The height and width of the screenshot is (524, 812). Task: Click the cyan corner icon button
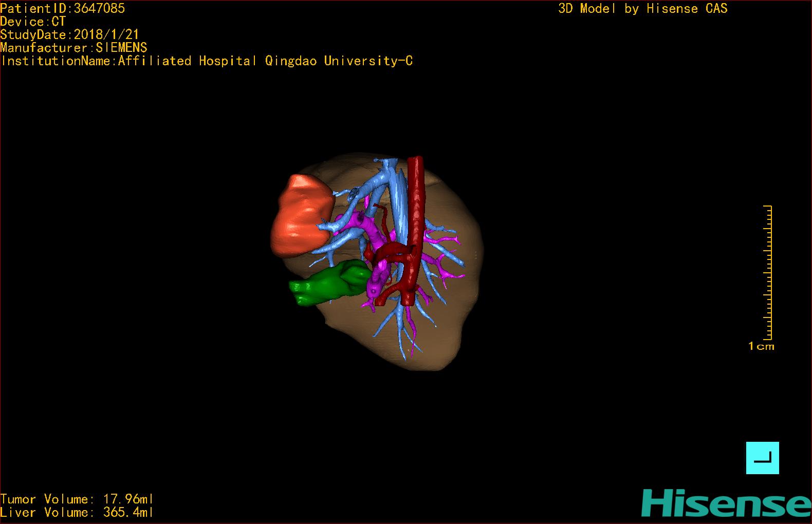click(x=762, y=458)
